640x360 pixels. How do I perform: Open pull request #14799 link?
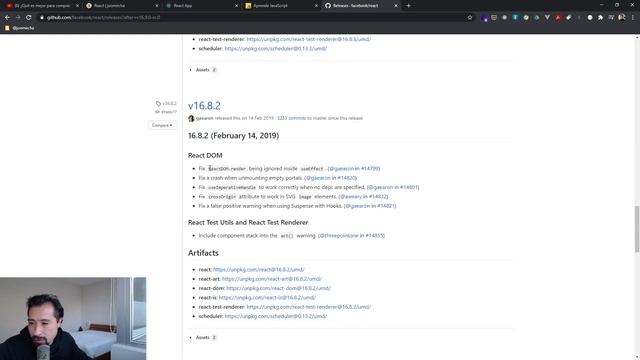coord(370,169)
